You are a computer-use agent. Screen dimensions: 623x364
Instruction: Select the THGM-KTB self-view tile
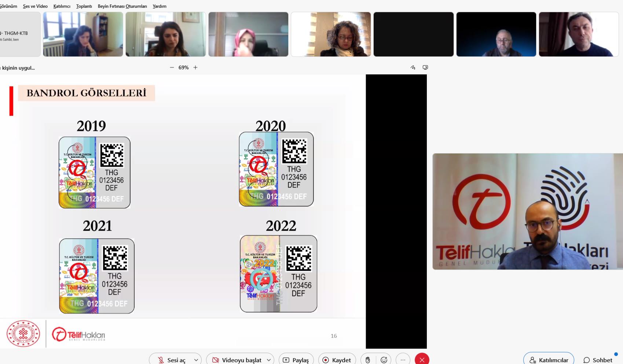pyautogui.click(x=20, y=34)
